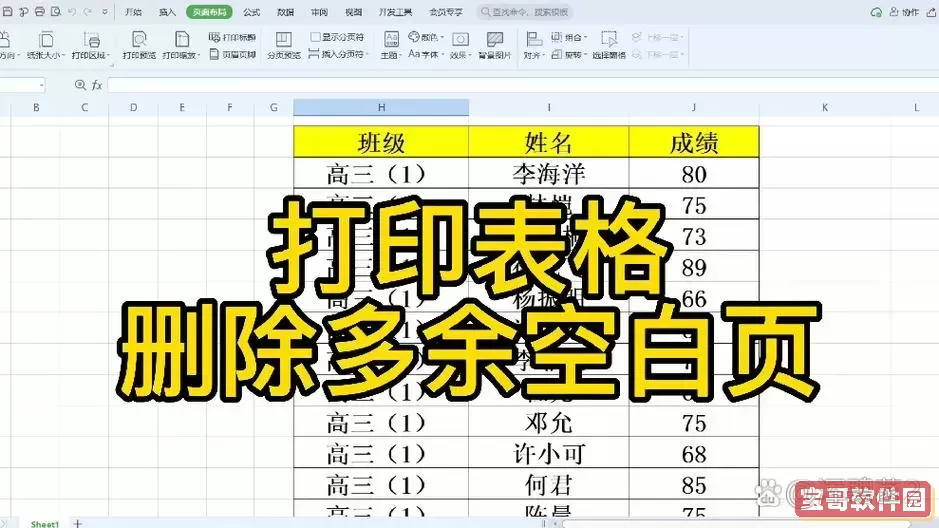Switch to the 数据 Data tab

286,12
